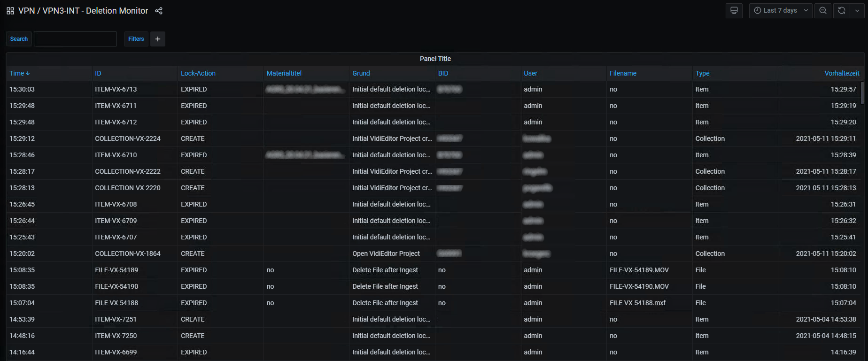Viewport: 868px width, 361px height.
Task: Open the dashboards grid icon
Action: [x=10, y=11]
